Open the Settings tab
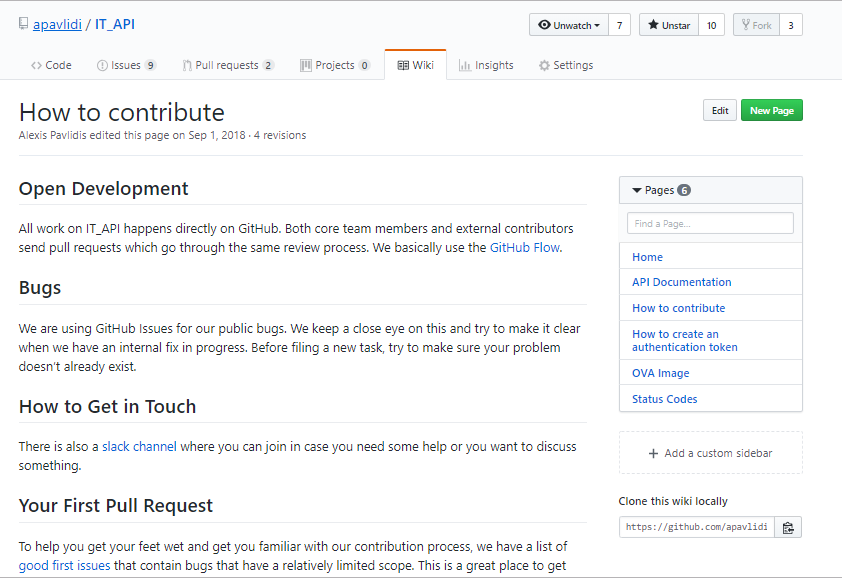842x578 pixels. 566,66
